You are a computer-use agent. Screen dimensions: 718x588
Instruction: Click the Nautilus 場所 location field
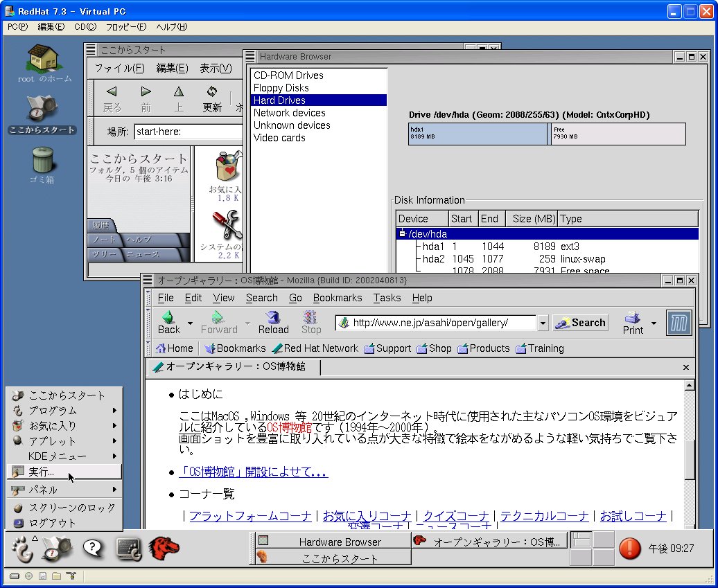[x=189, y=132]
